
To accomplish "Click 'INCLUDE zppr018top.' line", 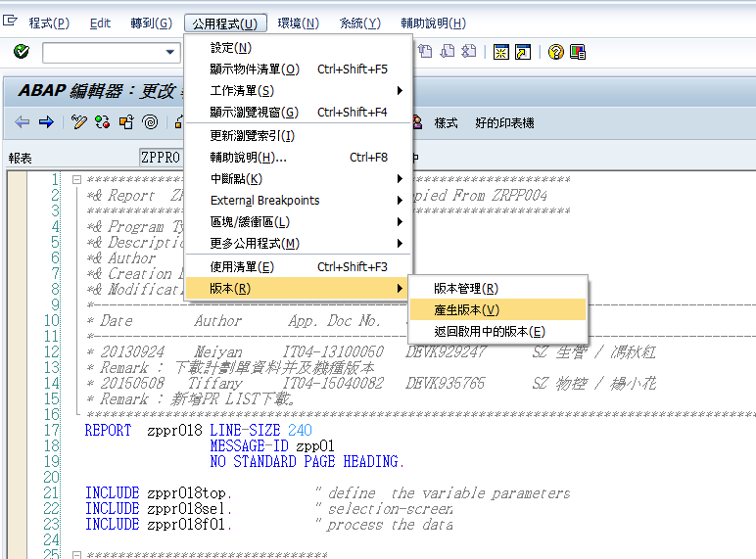I will [x=159, y=493].
